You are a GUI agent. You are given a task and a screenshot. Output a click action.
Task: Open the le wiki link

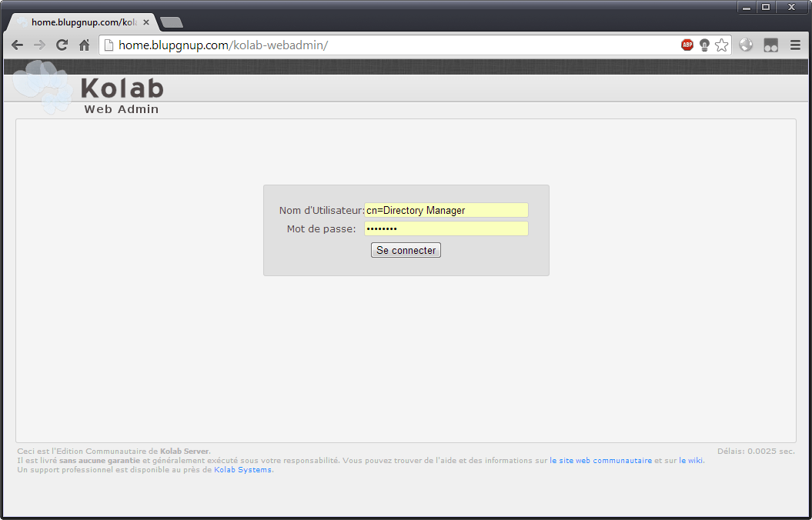coord(691,461)
